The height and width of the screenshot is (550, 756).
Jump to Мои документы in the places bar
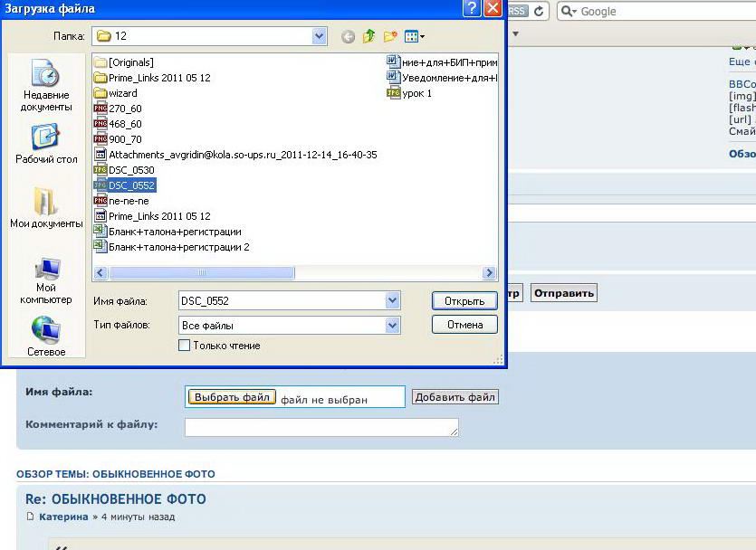click(46, 208)
